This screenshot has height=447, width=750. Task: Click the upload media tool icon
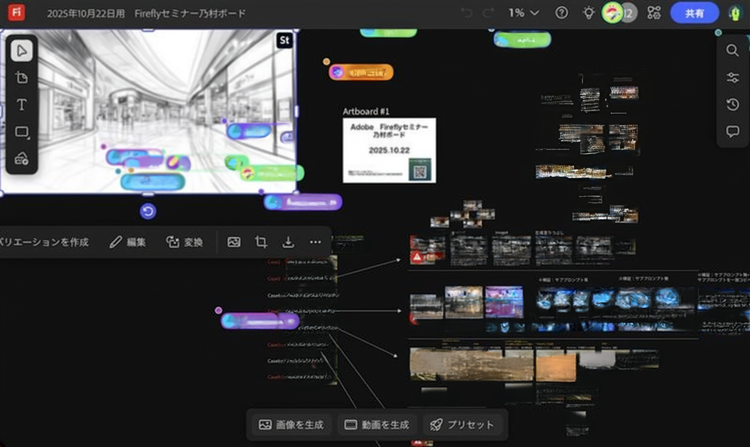pos(22,159)
